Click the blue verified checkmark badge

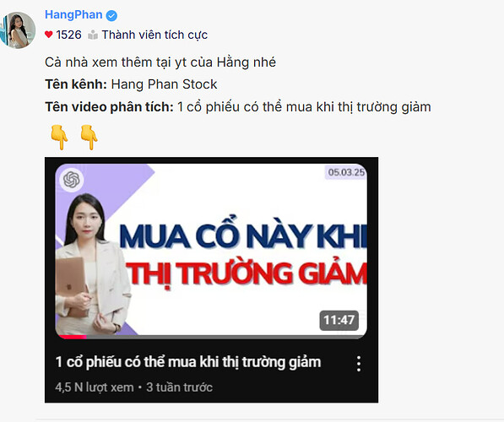(111, 15)
